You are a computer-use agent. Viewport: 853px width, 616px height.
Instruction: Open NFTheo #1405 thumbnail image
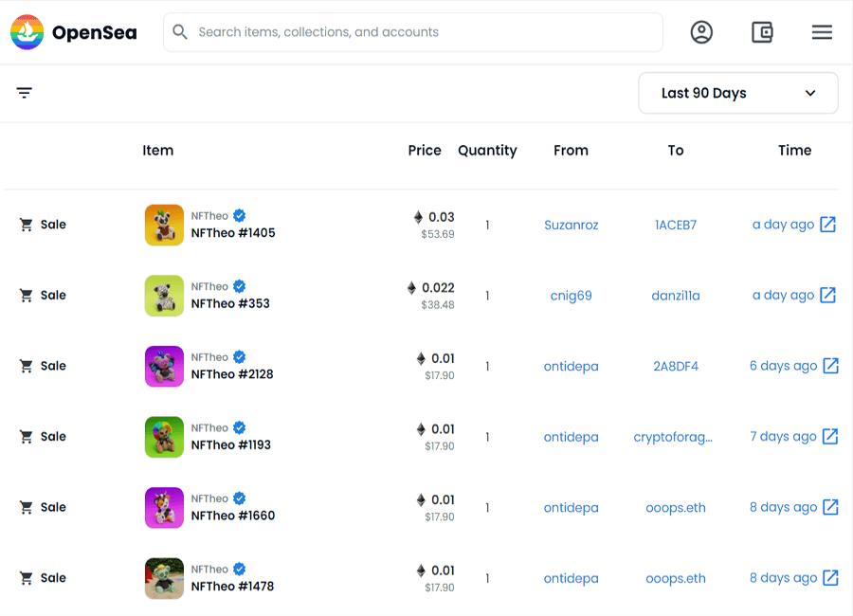164,225
